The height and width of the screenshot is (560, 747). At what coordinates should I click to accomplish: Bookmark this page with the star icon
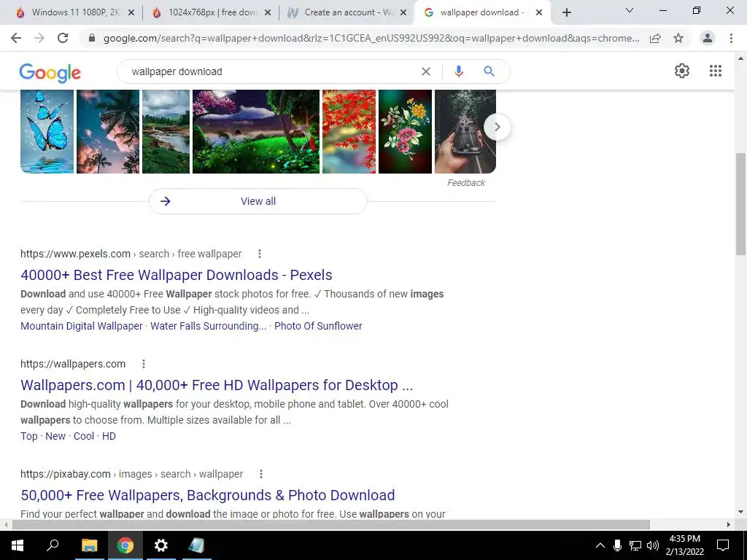pos(678,38)
